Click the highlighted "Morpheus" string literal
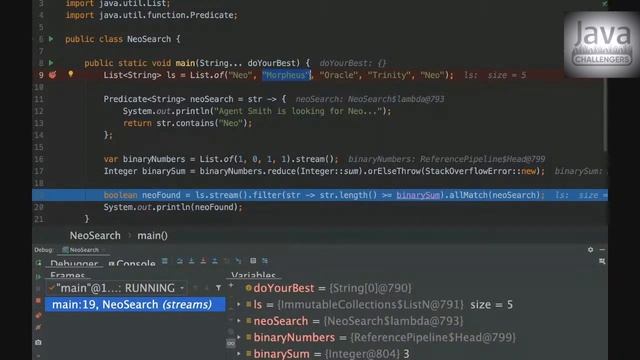640x360 pixels. (x=286, y=75)
